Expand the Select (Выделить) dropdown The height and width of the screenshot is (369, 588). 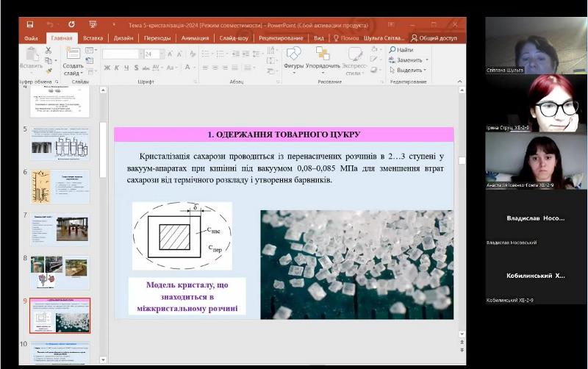(x=426, y=70)
